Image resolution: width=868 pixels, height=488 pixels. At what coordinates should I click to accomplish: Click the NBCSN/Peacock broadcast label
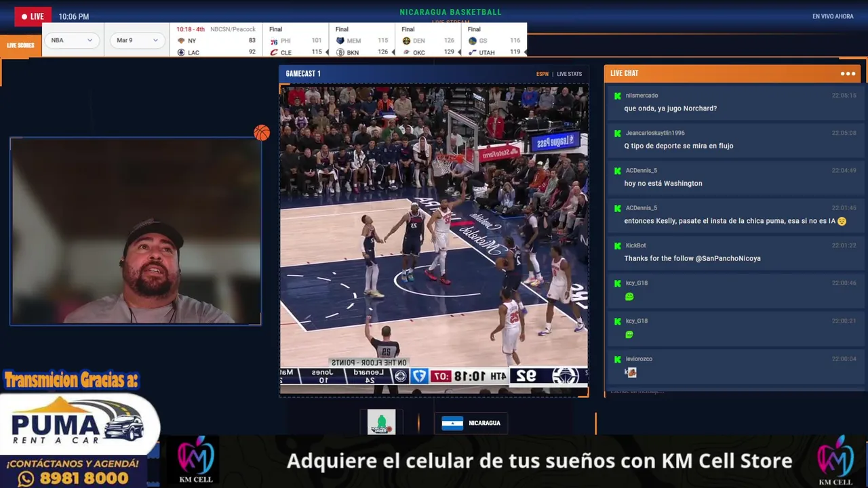pyautogui.click(x=233, y=29)
